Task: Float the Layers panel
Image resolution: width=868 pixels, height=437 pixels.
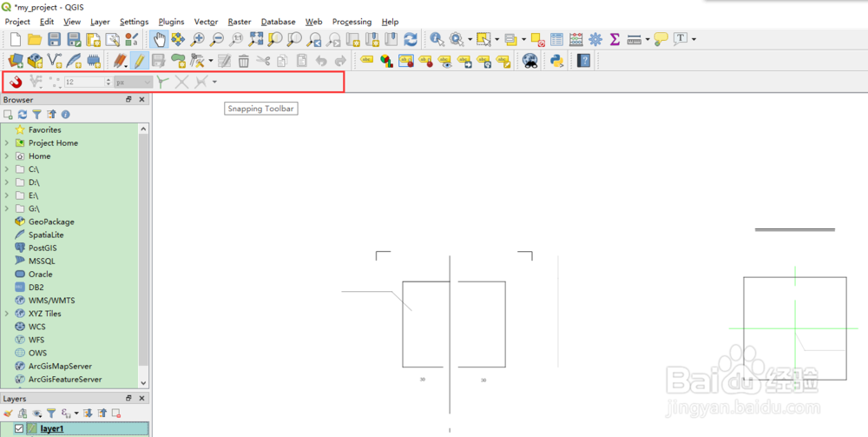Action: coord(128,398)
